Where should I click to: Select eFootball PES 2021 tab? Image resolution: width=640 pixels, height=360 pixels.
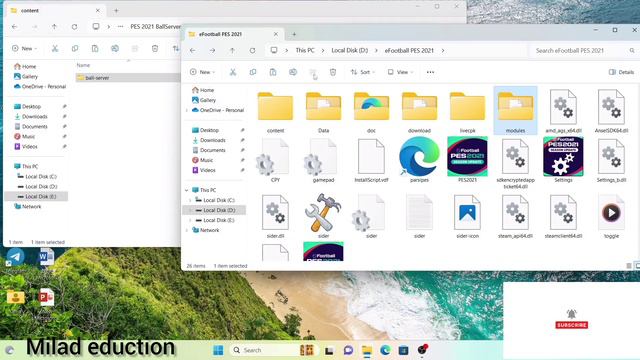(234, 35)
